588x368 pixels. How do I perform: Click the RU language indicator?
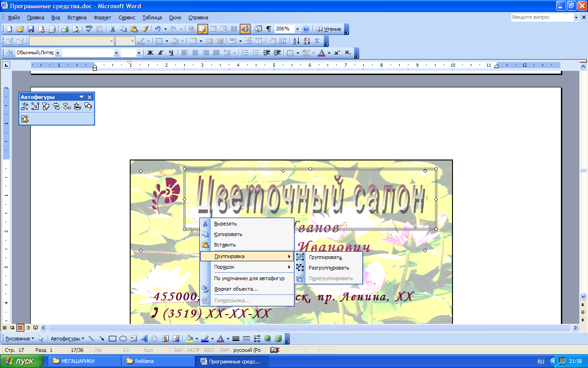(541, 361)
